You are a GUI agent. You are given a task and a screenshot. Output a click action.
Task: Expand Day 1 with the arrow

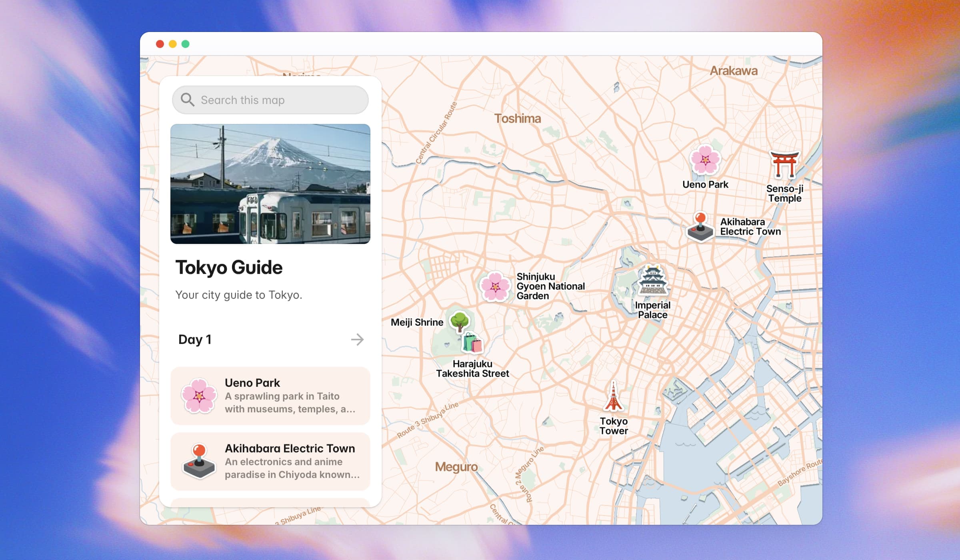[x=357, y=340]
